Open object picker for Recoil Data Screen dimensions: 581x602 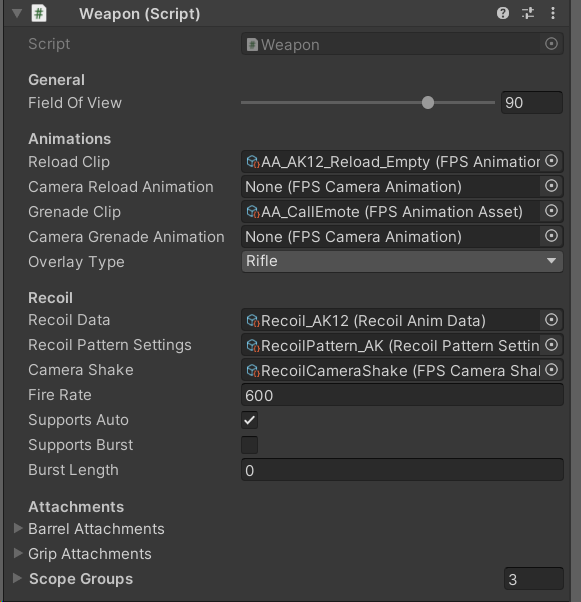[551, 320]
